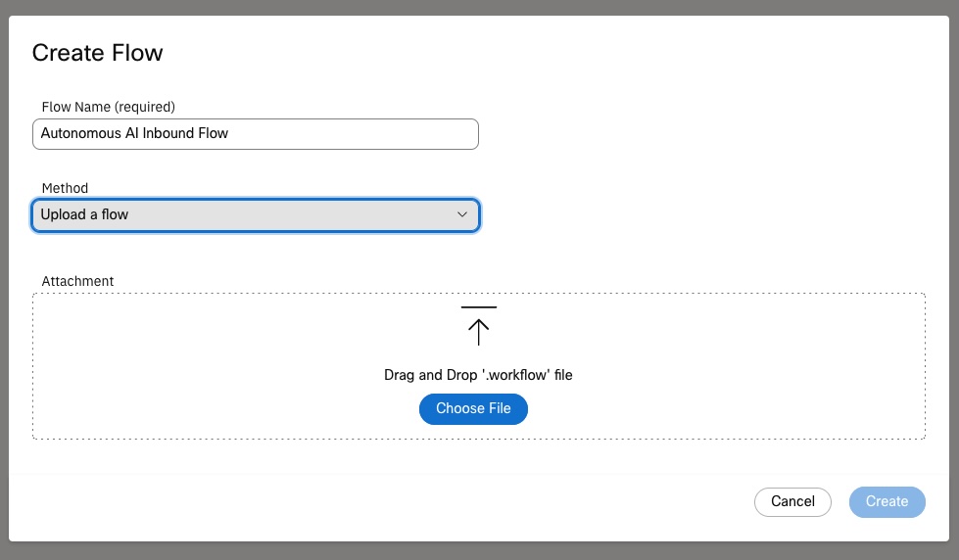Click the dimmed backdrop outside the dialog
959x560 pixels.
tap(480, 551)
